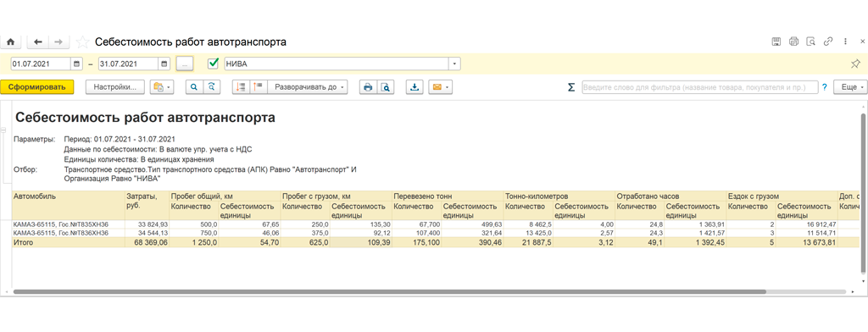868x332 pixels.
Task: Add report to favorites star
Action: 82,42
